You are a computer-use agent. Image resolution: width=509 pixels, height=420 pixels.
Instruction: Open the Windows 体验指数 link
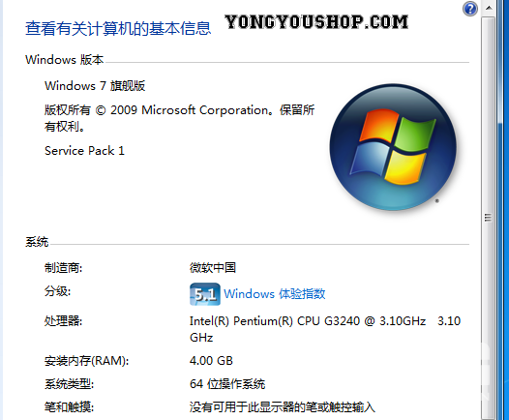tap(274, 294)
